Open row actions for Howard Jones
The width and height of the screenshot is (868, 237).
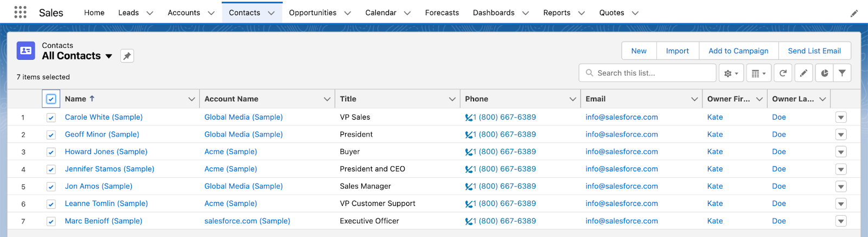(841, 152)
